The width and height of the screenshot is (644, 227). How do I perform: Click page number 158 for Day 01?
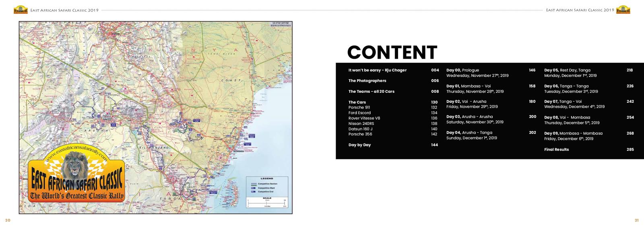[532, 86]
